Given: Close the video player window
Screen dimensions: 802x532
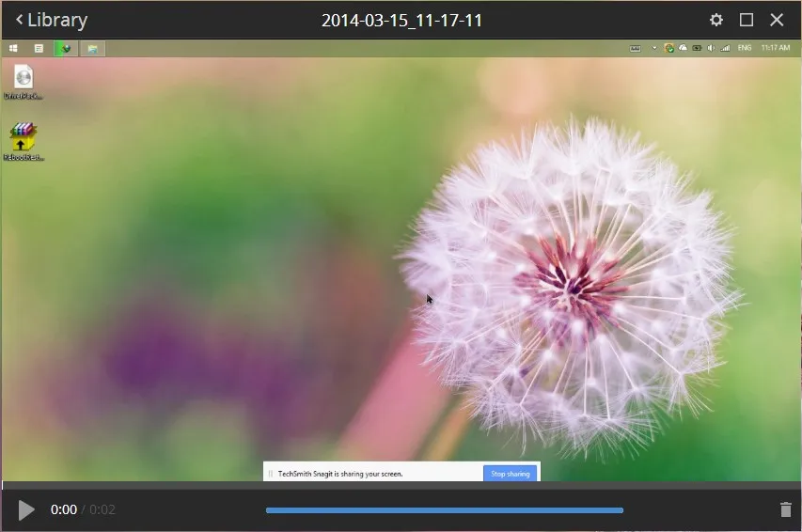Looking at the screenshot, I should pyautogui.click(x=777, y=20).
